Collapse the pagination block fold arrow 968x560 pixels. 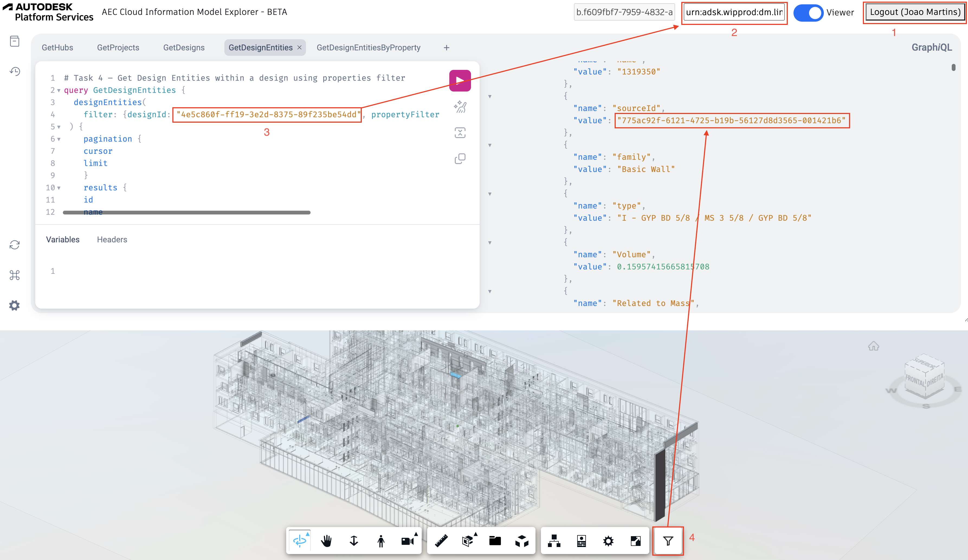click(x=59, y=139)
